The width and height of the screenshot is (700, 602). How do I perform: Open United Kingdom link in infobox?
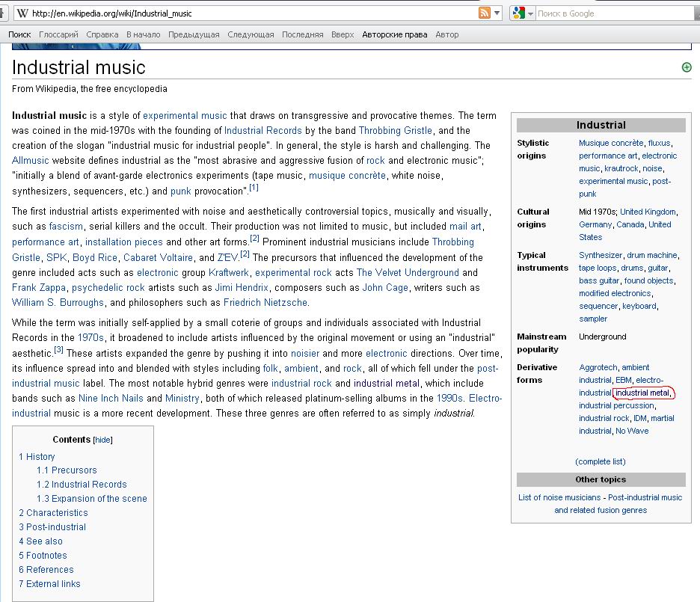pos(648,212)
